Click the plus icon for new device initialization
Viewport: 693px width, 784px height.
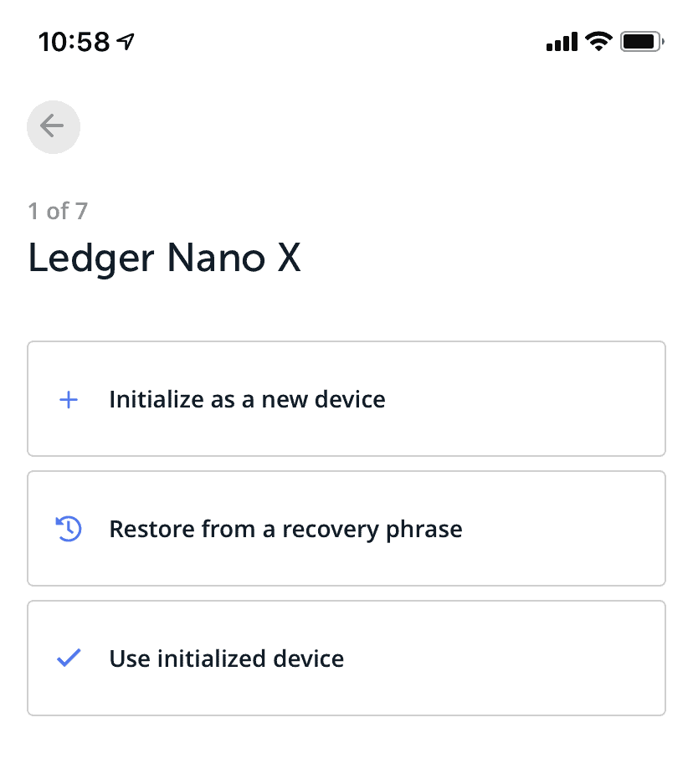click(68, 399)
